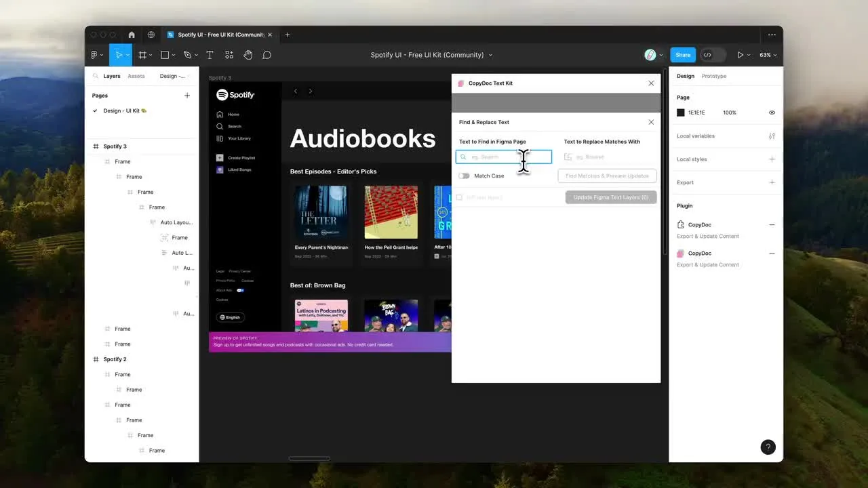Open the zoom level 63% dropdown
The width and height of the screenshot is (868, 488).
(768, 55)
